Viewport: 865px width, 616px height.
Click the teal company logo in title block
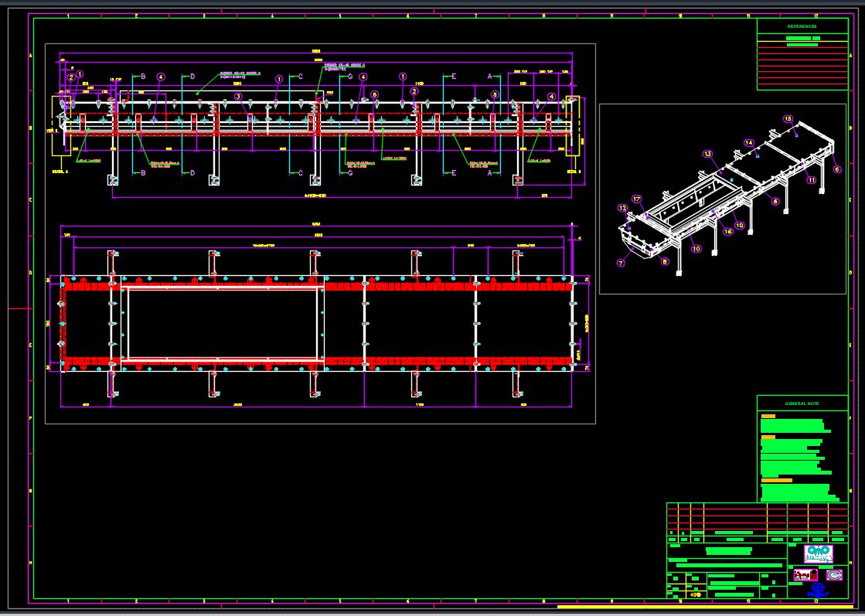(x=818, y=553)
